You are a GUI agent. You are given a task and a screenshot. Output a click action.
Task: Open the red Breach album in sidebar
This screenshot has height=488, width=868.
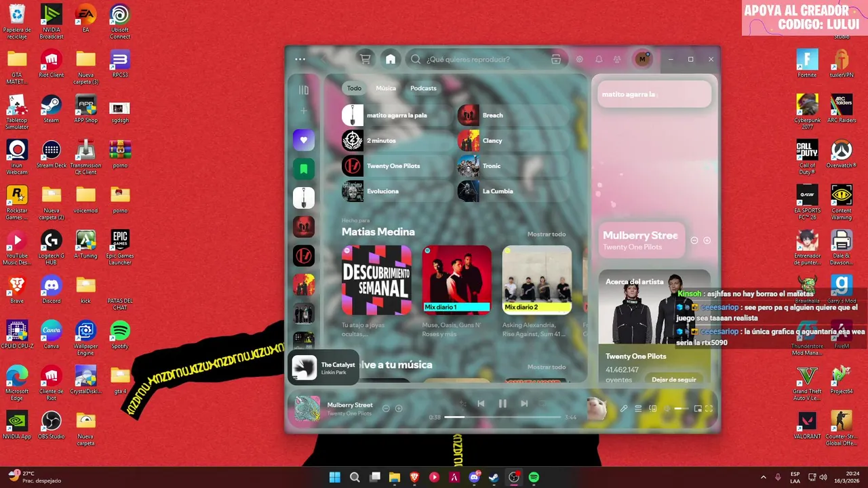[x=304, y=227]
